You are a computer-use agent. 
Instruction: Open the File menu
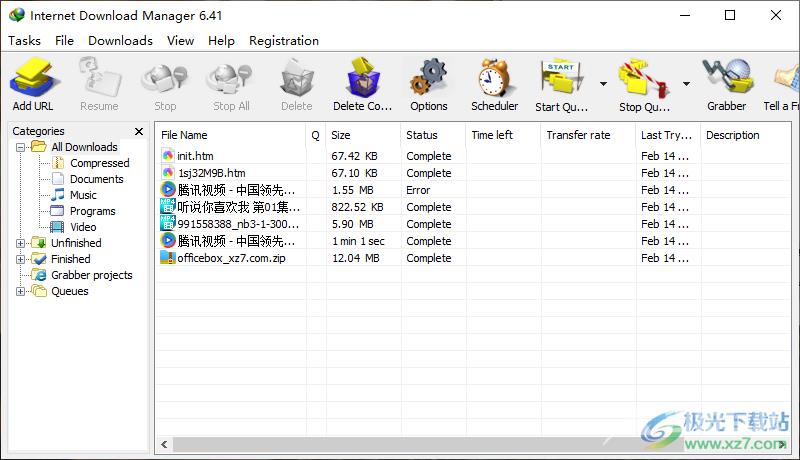(x=64, y=41)
